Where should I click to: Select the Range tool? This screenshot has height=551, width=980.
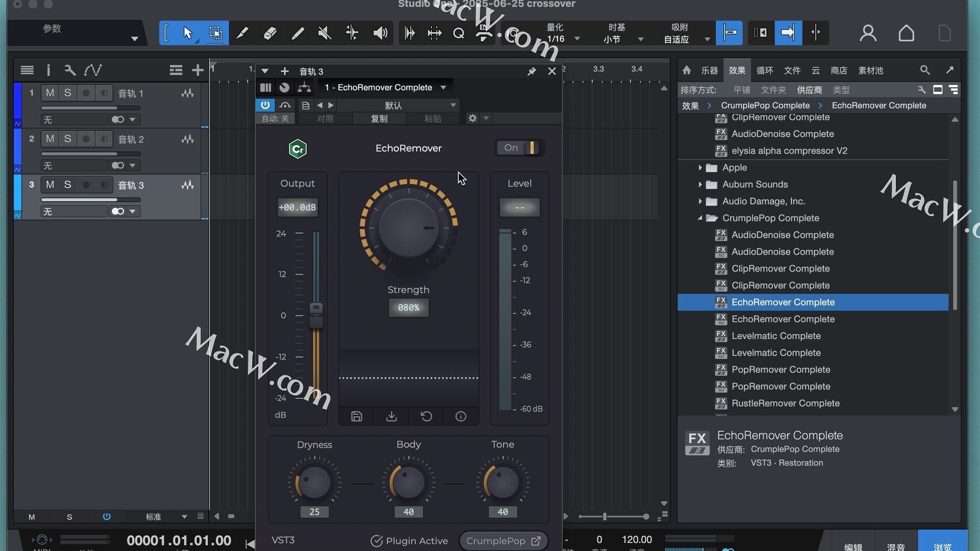point(215,33)
